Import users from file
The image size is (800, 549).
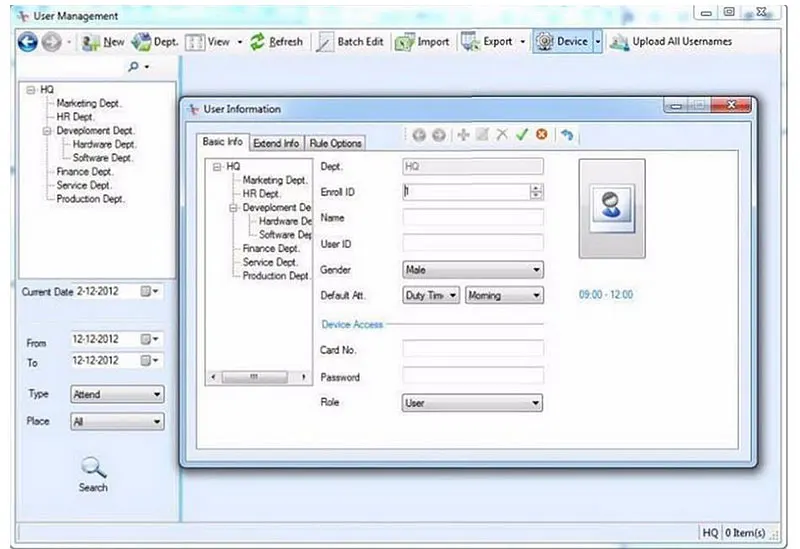(422, 42)
